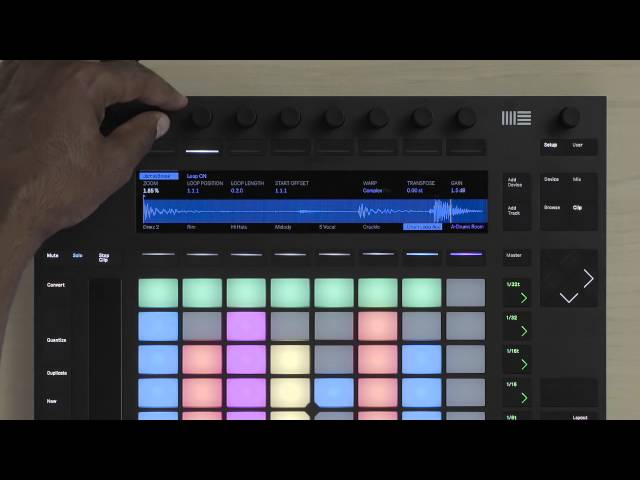
Task: Hit the 1/32 scene launch arrow button
Action: pos(516,326)
